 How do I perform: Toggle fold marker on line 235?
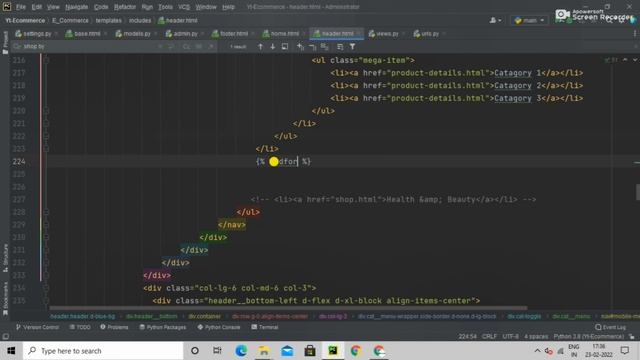[47, 301]
